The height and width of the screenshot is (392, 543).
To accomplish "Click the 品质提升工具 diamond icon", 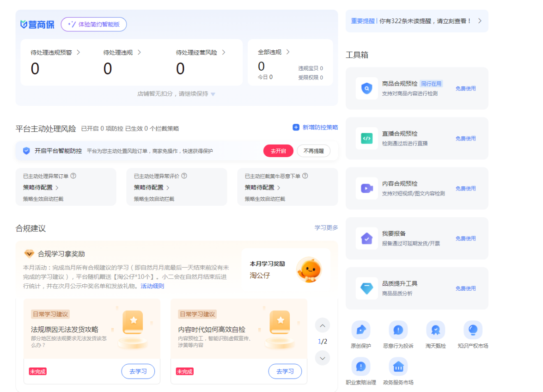I will 366,288.
